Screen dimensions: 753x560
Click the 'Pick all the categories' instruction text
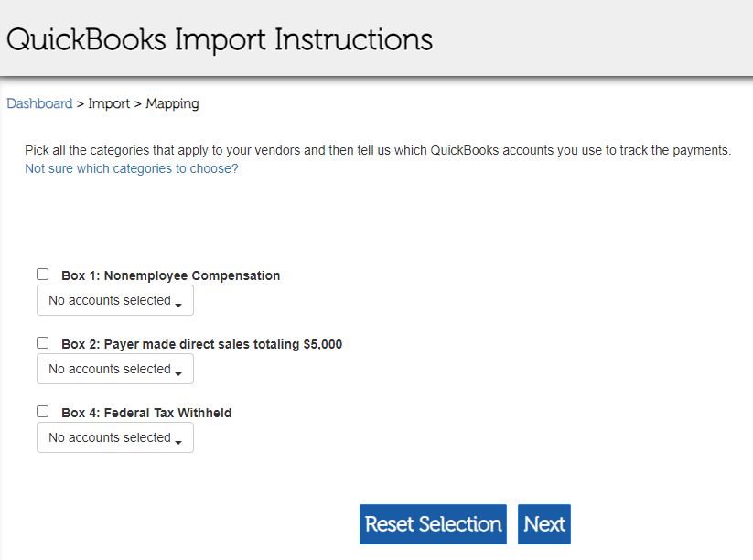click(x=378, y=150)
